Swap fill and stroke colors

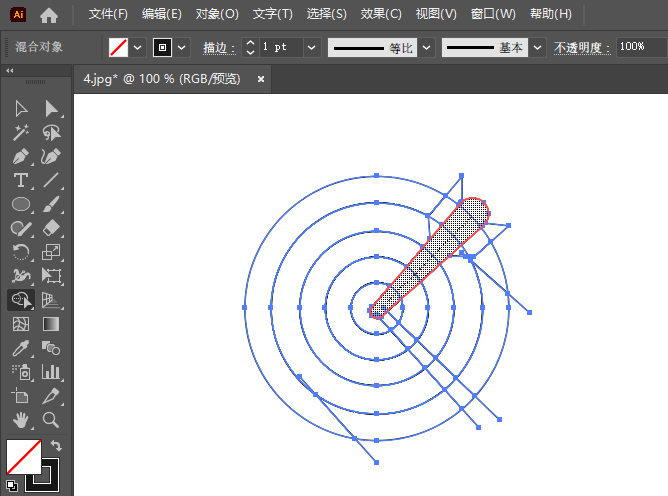[x=56, y=446]
